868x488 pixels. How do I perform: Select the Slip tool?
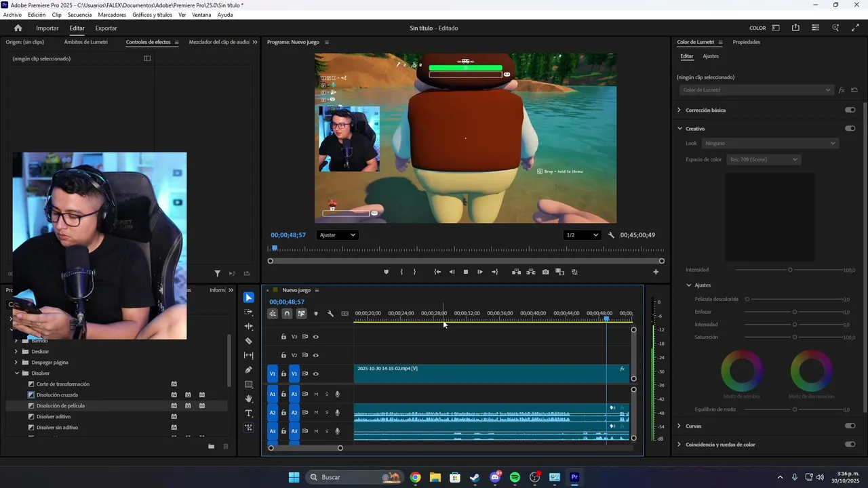coord(249,355)
